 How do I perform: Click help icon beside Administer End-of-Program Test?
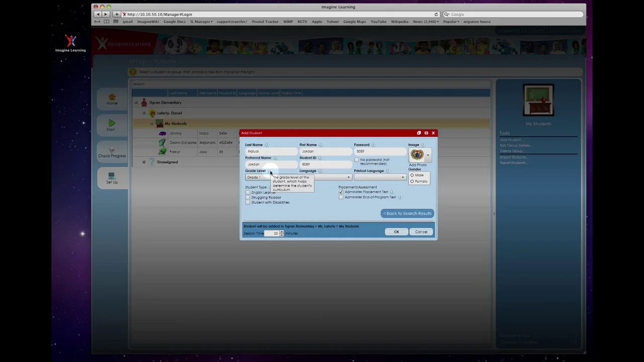pyautogui.click(x=400, y=197)
